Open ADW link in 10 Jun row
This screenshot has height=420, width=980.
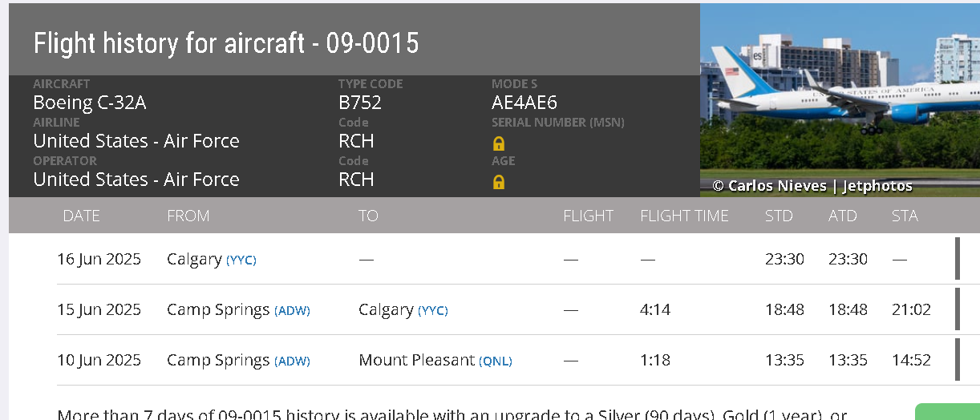click(292, 361)
